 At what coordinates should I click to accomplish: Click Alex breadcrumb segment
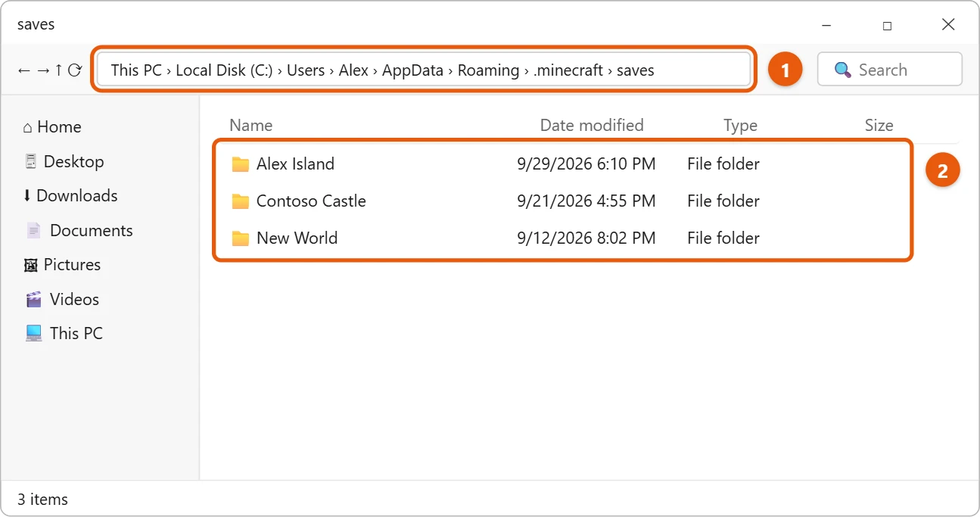point(353,70)
